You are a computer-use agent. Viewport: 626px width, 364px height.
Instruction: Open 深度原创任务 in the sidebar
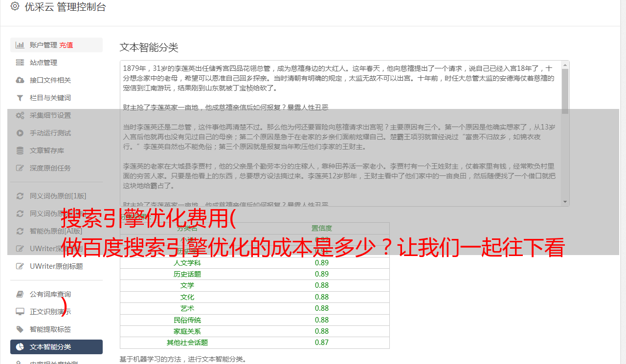[x=50, y=168]
